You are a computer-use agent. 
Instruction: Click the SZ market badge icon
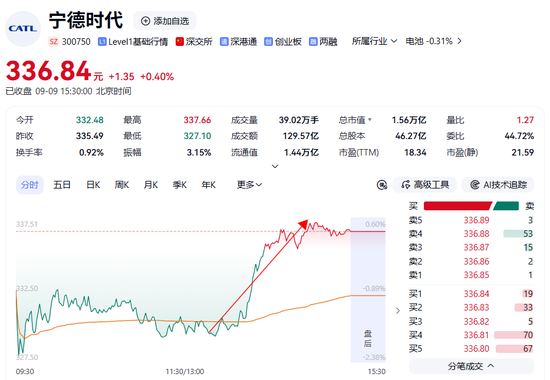pyautogui.click(x=53, y=42)
